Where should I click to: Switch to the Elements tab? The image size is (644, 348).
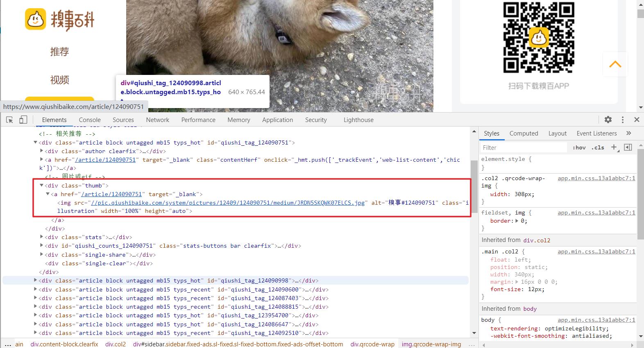coord(54,120)
